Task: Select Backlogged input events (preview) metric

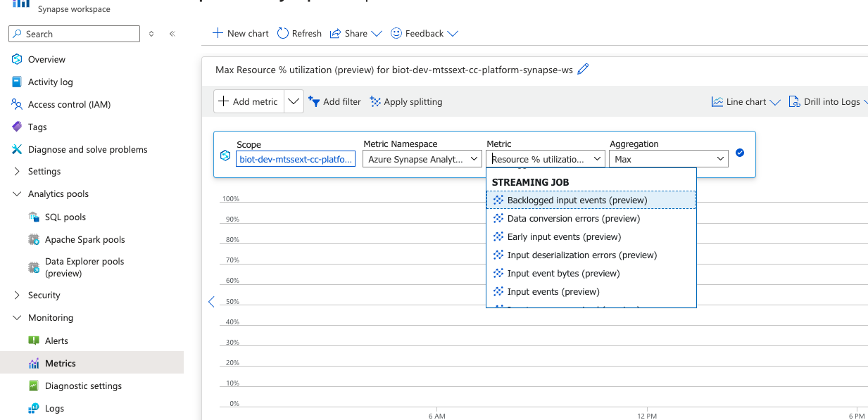Action: 577,201
